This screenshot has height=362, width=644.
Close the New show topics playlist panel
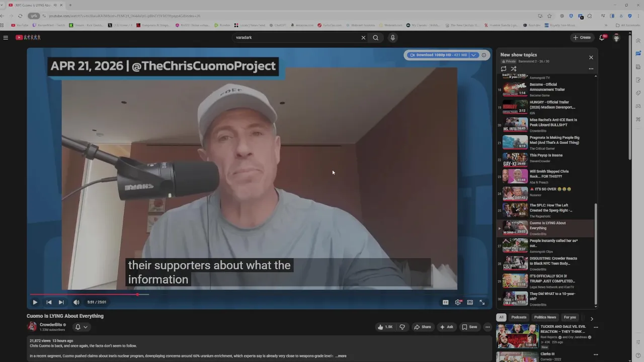point(591,57)
